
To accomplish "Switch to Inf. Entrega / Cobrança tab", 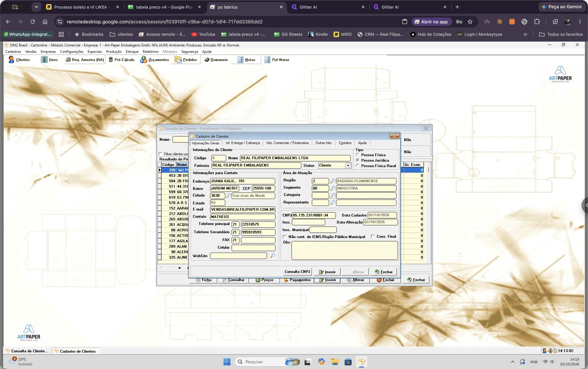I will point(243,143).
